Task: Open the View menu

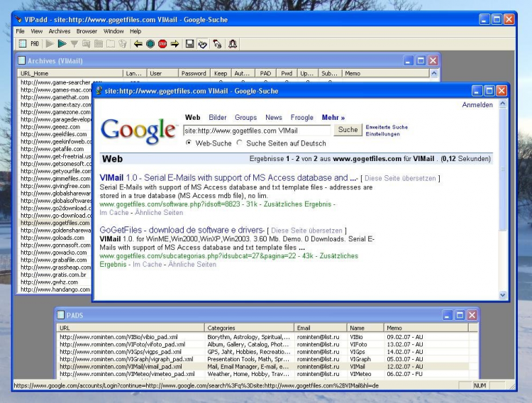Action: point(37,31)
